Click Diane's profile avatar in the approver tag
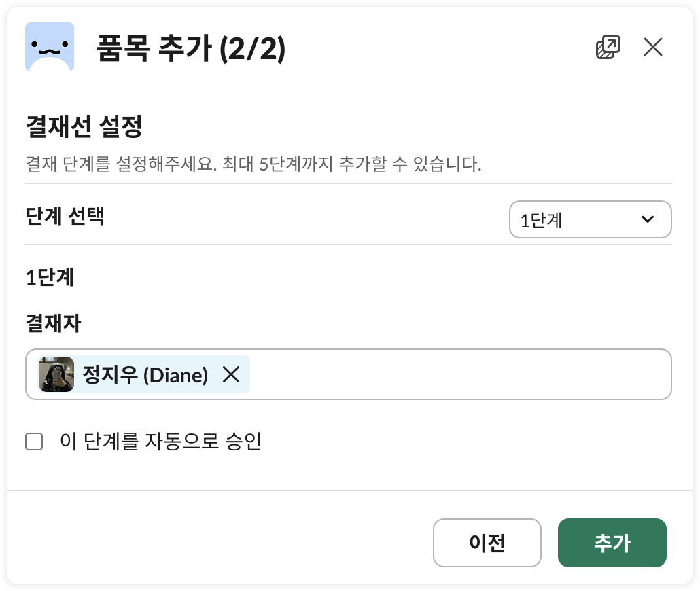This screenshot has height=591, width=700. click(x=56, y=374)
